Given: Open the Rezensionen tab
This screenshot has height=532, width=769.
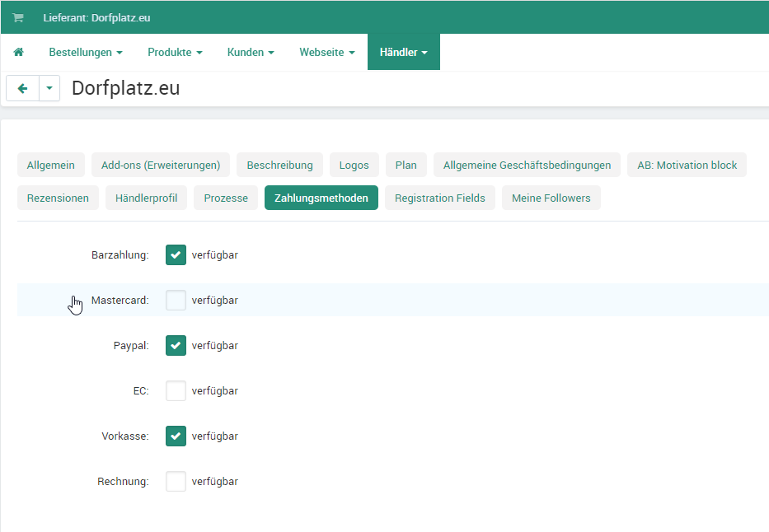Looking at the screenshot, I should (x=58, y=198).
